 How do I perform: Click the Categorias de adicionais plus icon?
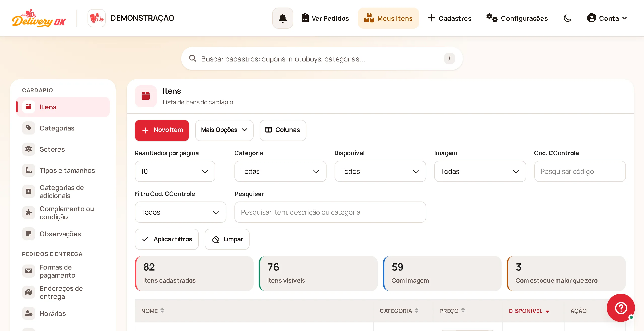point(29,191)
